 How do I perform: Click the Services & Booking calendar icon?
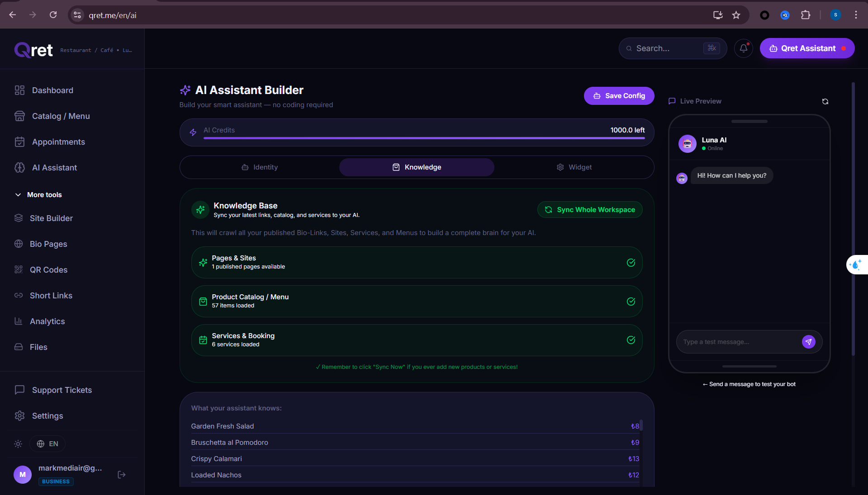[203, 340]
